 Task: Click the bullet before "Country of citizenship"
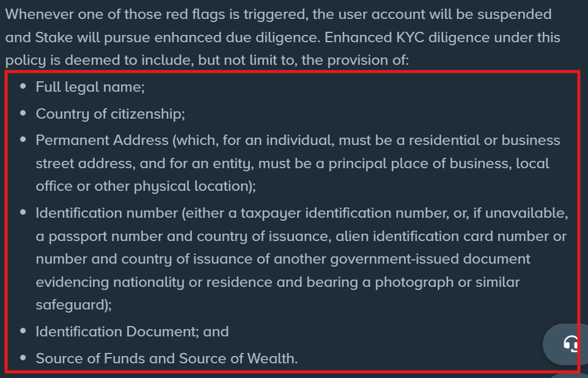point(23,114)
